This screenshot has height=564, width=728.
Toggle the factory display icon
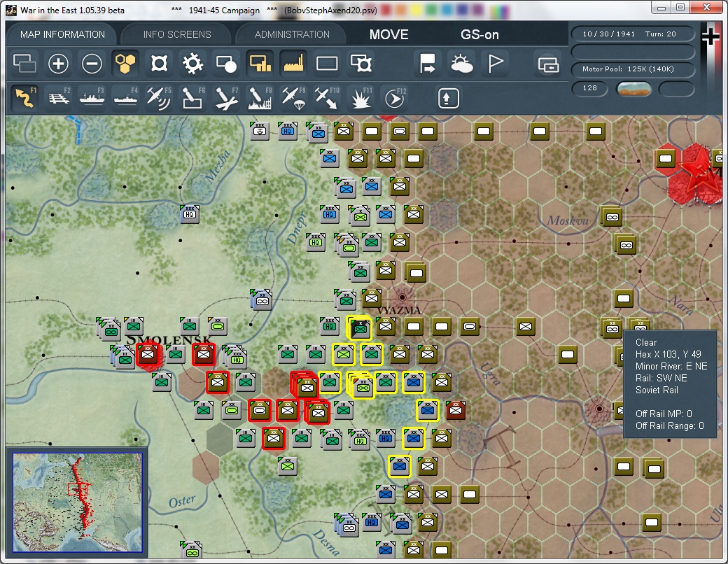(x=293, y=63)
